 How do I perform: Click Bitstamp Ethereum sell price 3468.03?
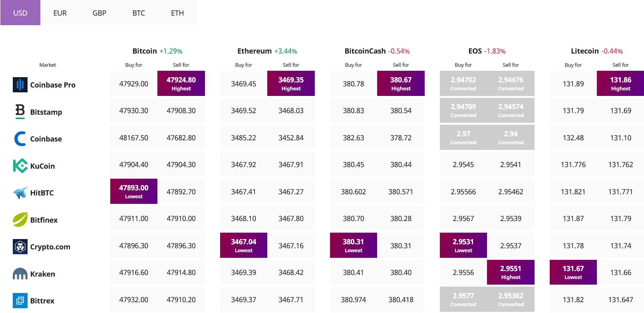(x=291, y=110)
